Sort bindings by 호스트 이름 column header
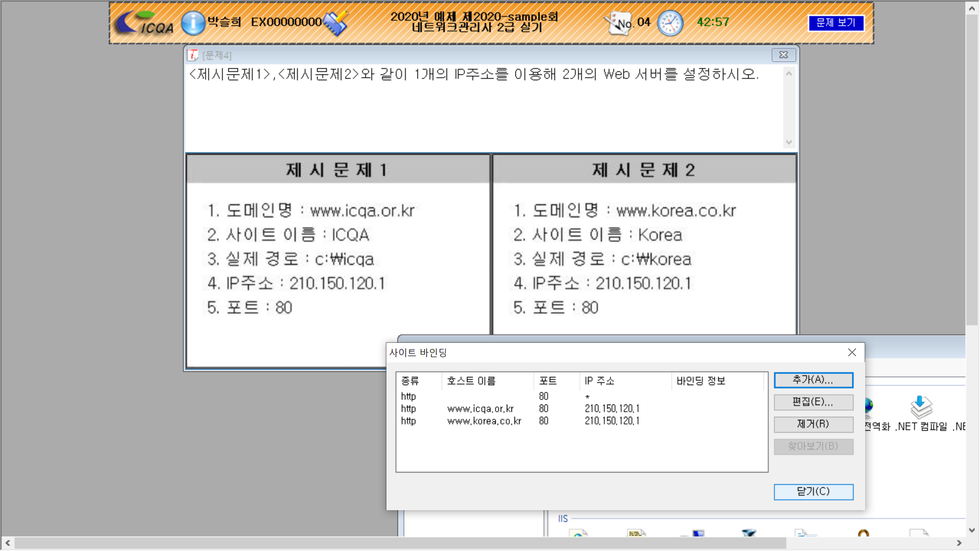Image resolution: width=980 pixels, height=551 pixels. pyautogui.click(x=471, y=381)
